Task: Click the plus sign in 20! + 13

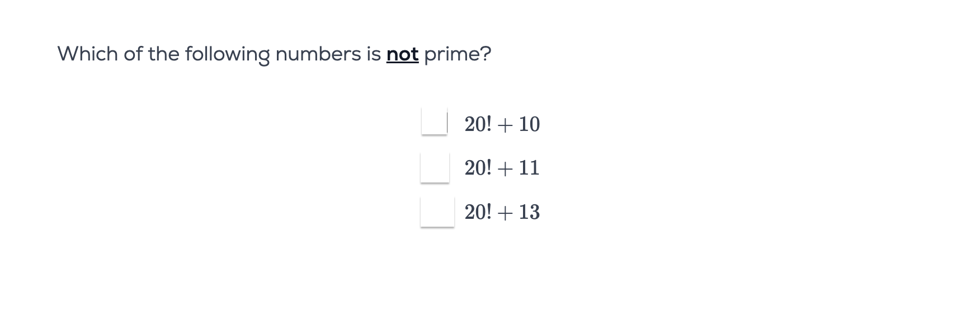Action: (505, 213)
